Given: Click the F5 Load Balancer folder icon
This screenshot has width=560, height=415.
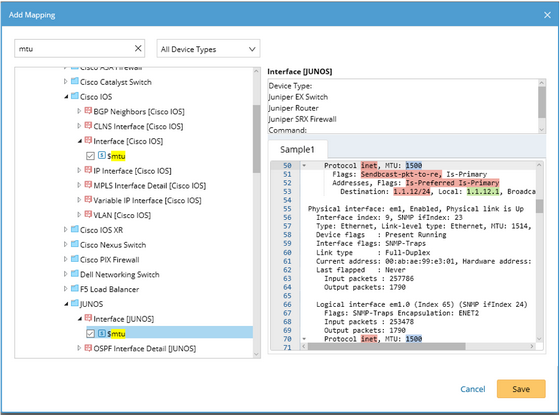Looking at the screenshot, I should [x=75, y=288].
